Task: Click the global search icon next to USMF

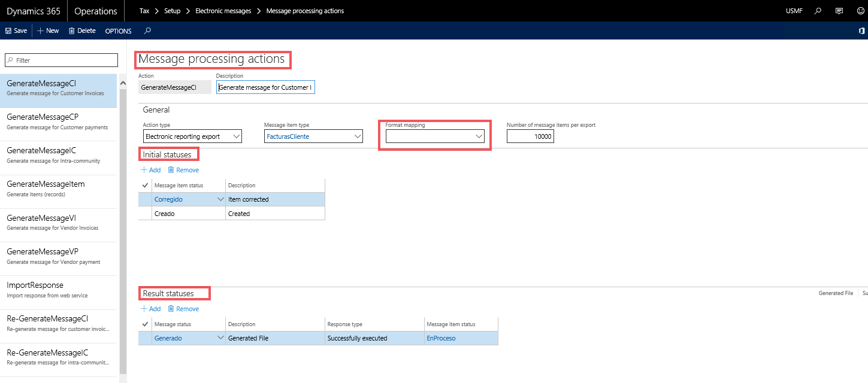Action: pyautogui.click(x=818, y=11)
